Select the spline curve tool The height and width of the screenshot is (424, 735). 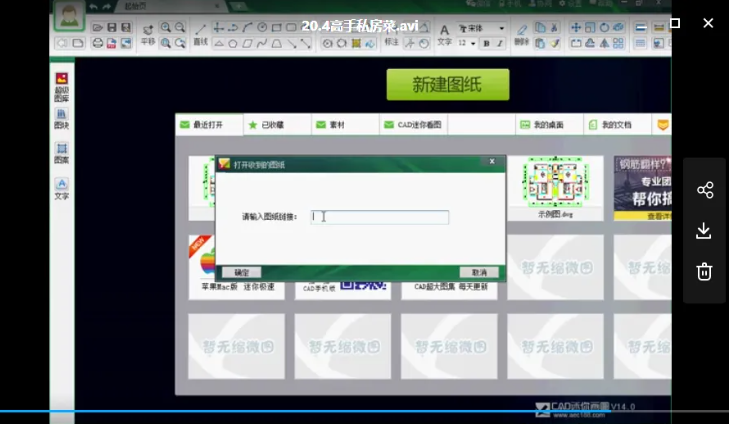(262, 44)
